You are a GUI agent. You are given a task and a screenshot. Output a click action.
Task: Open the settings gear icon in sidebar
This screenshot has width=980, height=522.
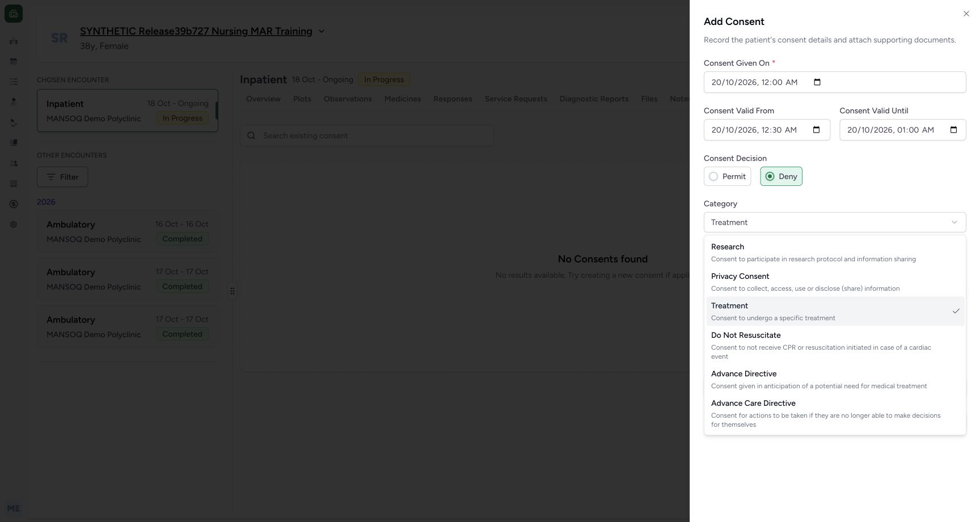(x=14, y=224)
